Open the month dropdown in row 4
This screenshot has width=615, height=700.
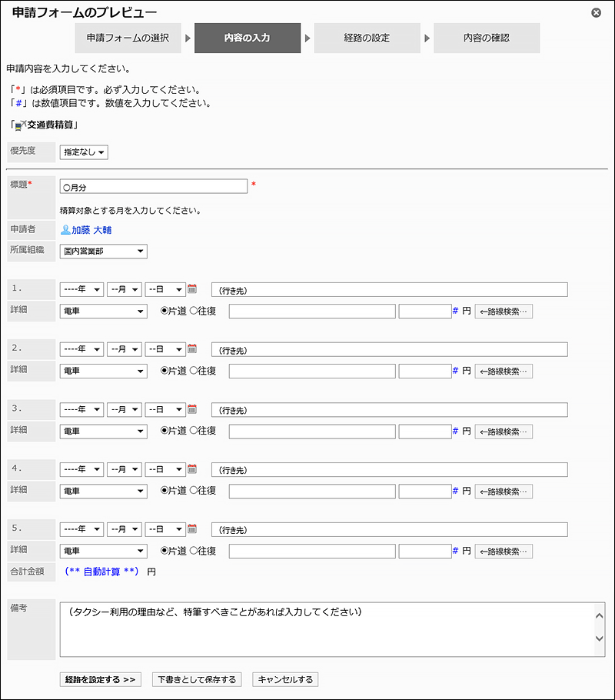click(x=125, y=469)
